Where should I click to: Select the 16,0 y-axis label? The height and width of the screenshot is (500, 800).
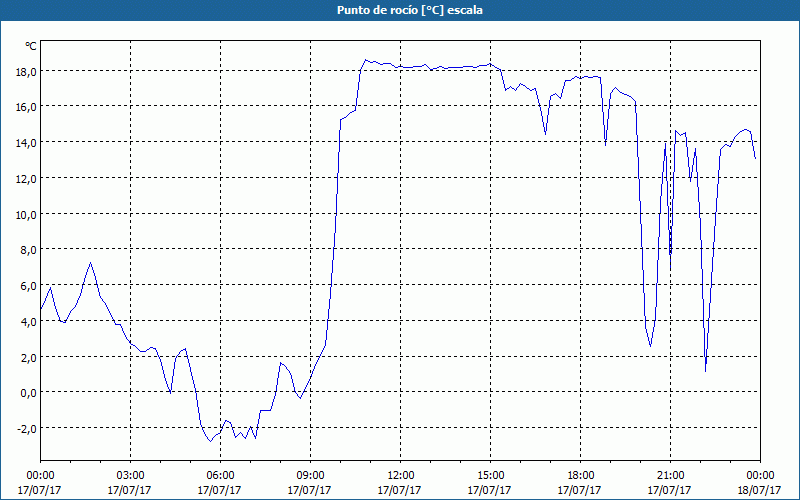pos(26,107)
